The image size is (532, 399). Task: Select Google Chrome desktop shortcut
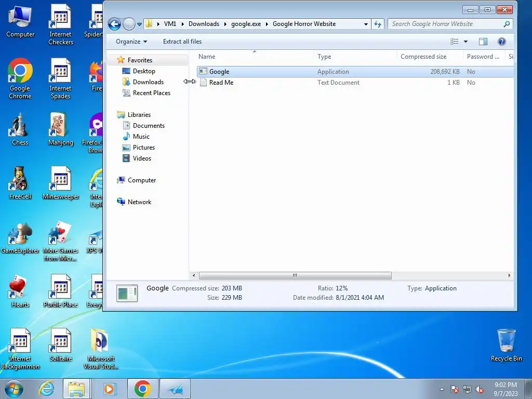click(x=20, y=78)
